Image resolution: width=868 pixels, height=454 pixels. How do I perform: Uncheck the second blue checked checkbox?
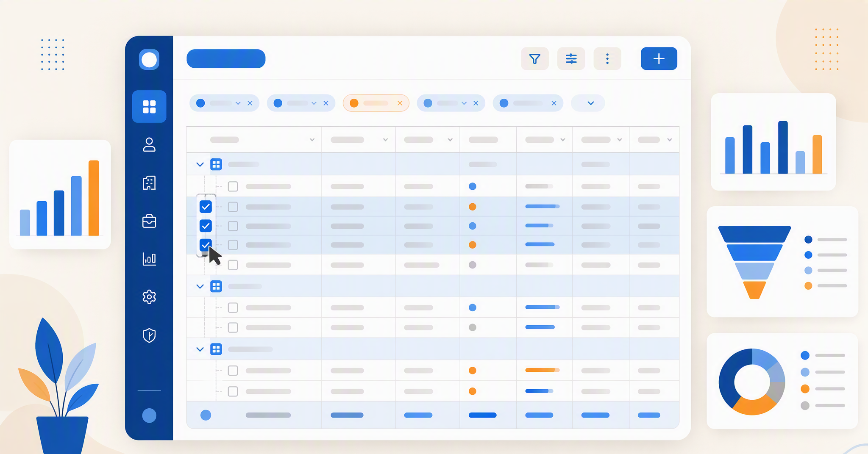tap(206, 226)
